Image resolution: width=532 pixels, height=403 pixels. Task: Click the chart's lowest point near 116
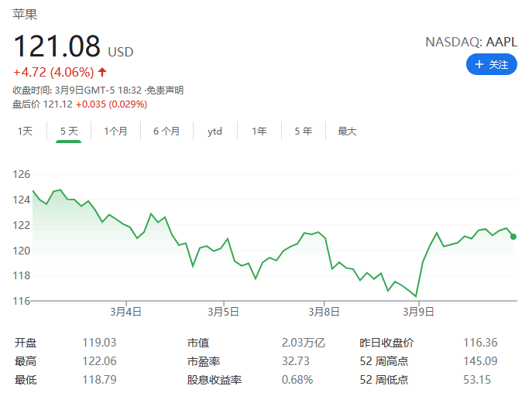click(x=416, y=296)
